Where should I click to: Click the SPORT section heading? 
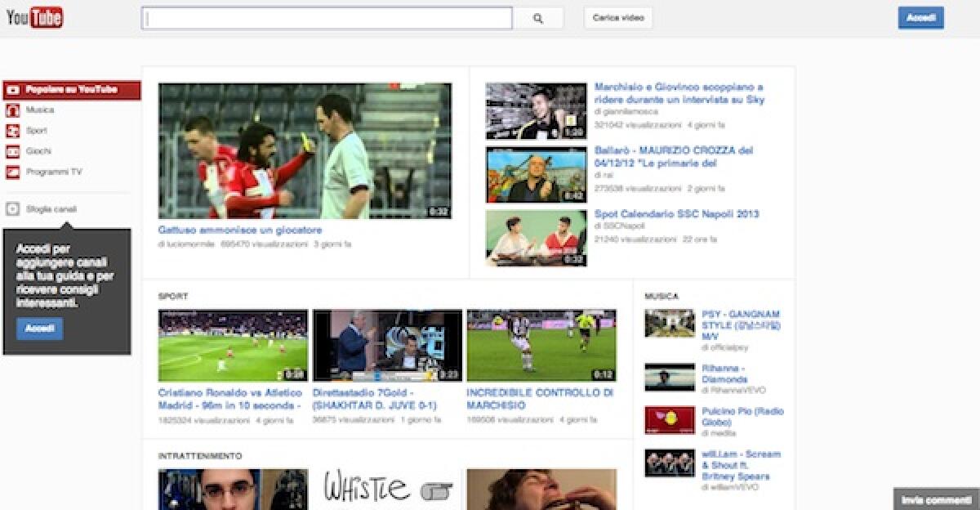173,297
